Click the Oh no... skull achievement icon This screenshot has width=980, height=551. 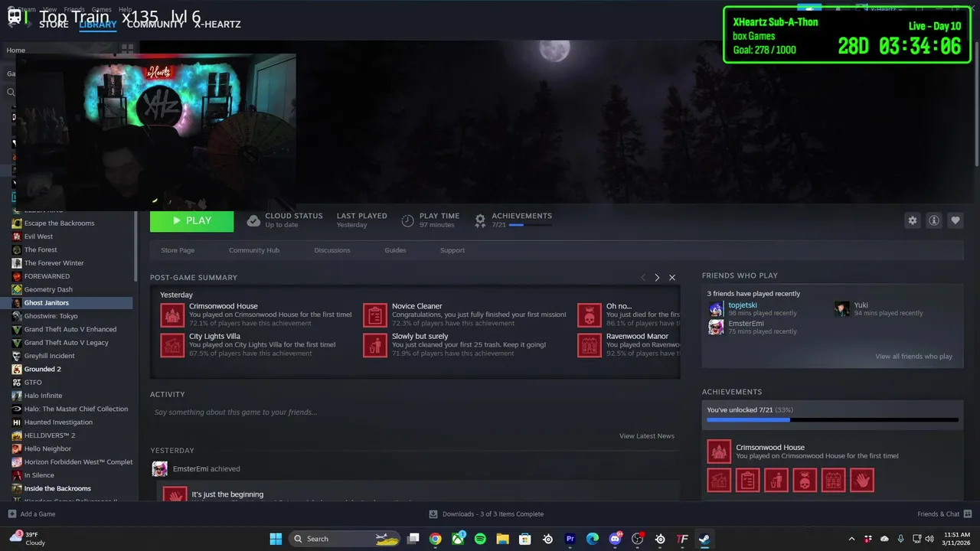[x=589, y=315]
